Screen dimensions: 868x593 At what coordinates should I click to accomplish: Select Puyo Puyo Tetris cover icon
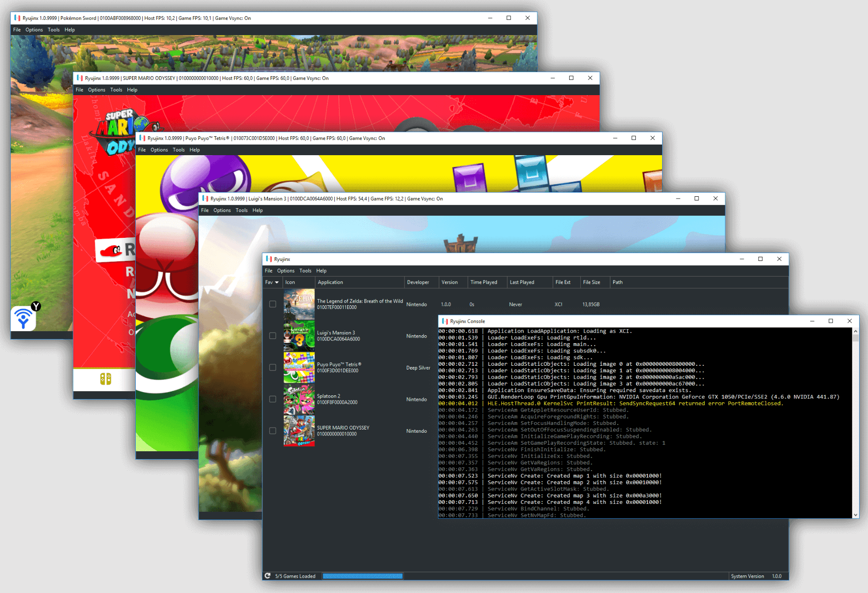point(299,368)
